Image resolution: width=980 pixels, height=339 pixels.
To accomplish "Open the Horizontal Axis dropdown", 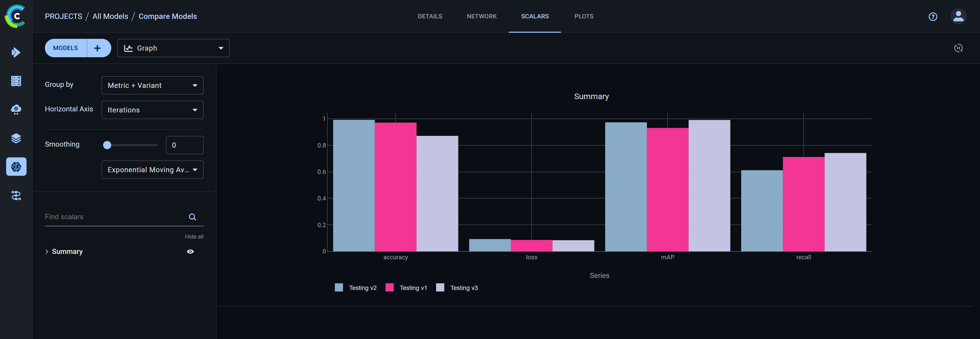I will (152, 110).
